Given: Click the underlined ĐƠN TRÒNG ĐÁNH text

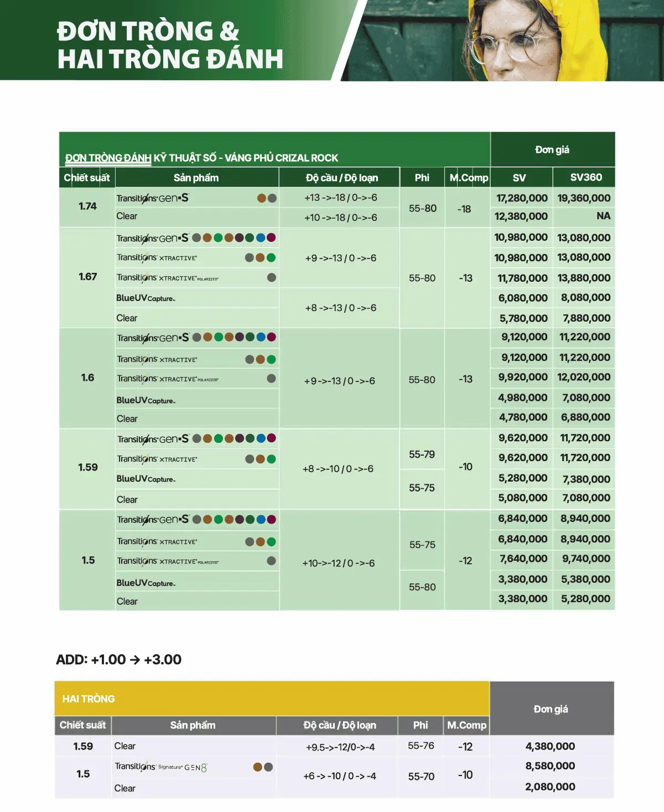Looking at the screenshot, I should tap(108, 158).
